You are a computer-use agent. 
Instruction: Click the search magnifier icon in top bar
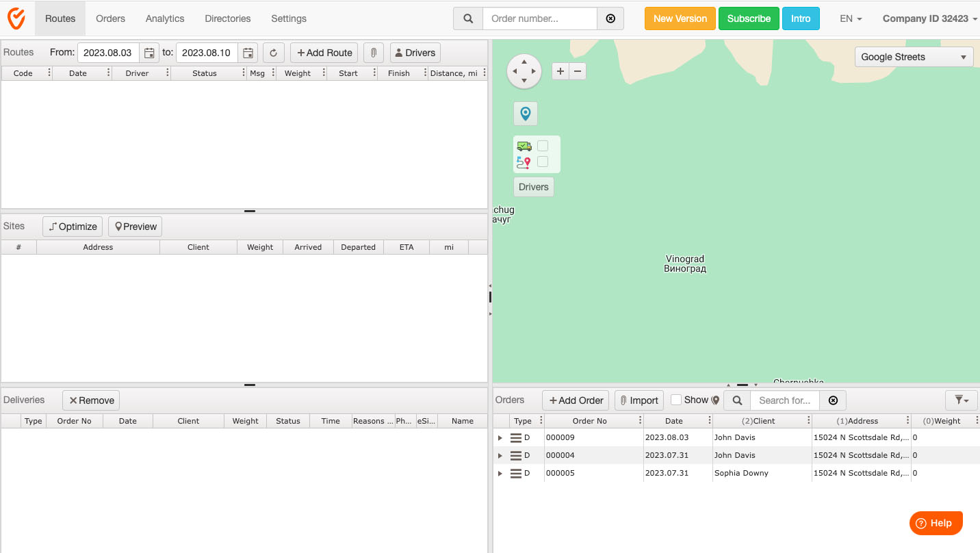point(468,18)
